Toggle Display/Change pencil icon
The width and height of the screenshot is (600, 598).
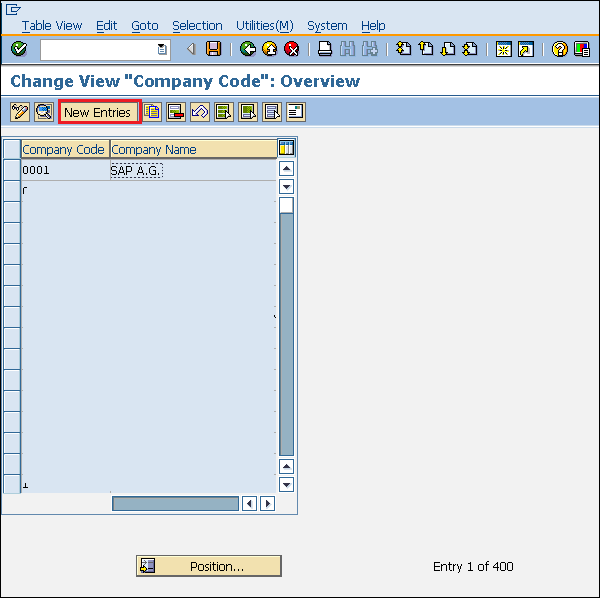20,112
